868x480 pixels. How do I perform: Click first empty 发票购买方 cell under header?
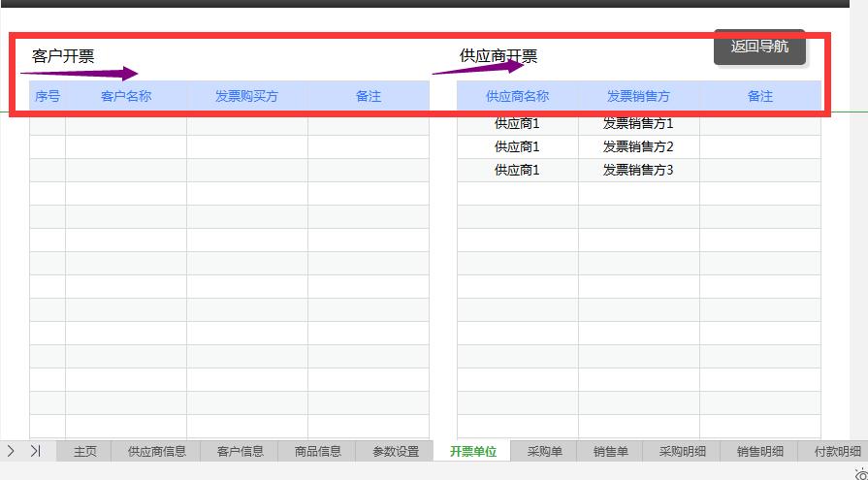pos(247,124)
